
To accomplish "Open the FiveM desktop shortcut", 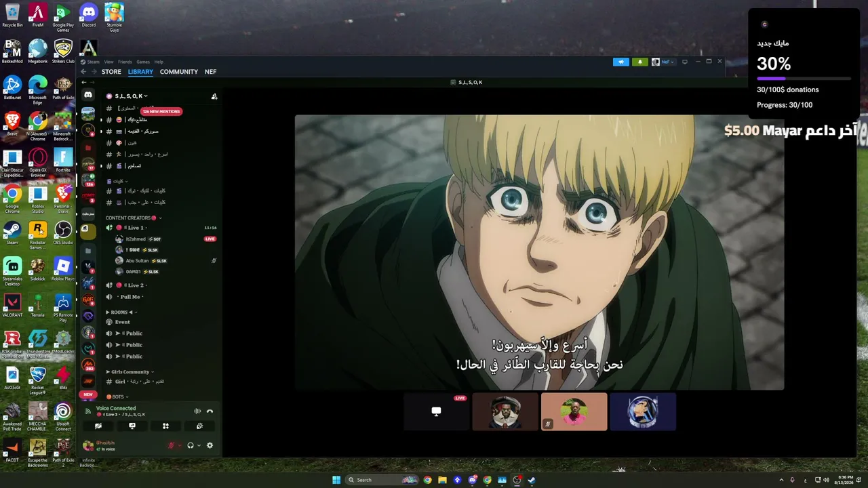I will tap(37, 16).
